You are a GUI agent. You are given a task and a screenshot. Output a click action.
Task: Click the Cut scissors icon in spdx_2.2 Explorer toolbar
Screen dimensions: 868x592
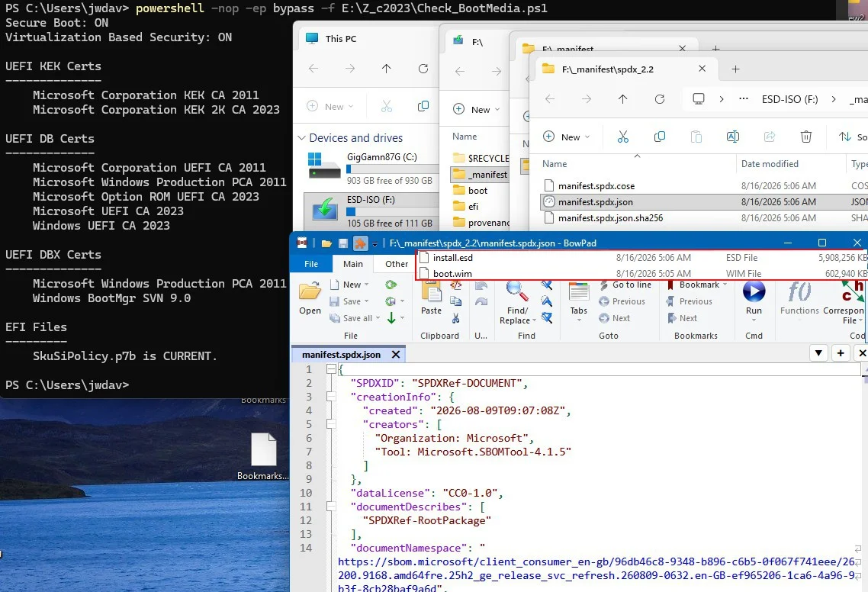coord(622,137)
